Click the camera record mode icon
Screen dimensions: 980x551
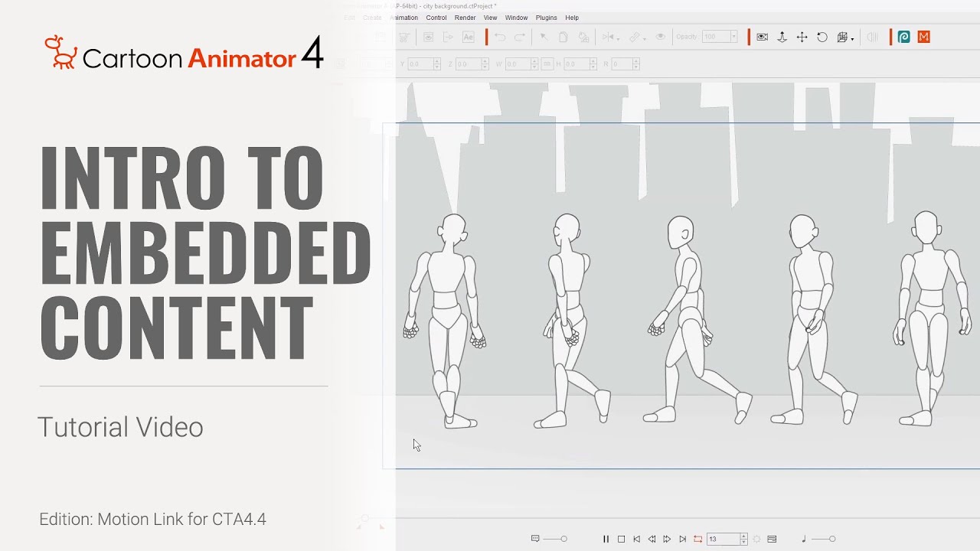pyautogui.click(x=762, y=37)
